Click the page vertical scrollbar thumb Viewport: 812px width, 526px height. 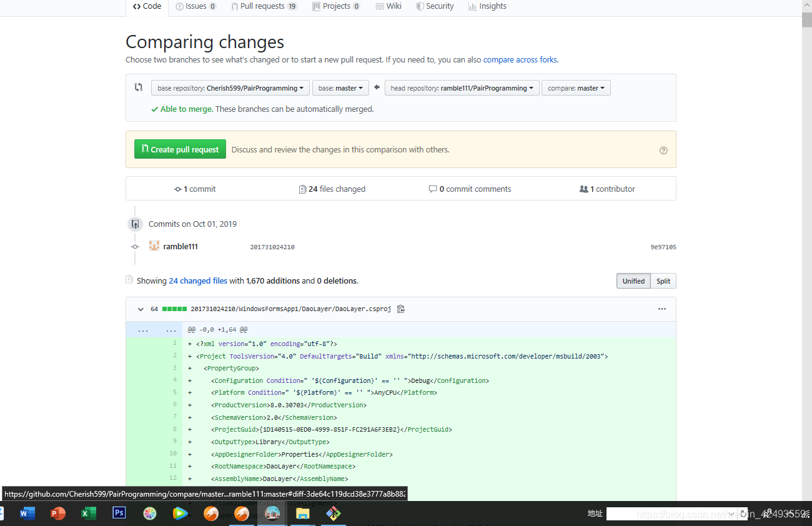coord(807,19)
